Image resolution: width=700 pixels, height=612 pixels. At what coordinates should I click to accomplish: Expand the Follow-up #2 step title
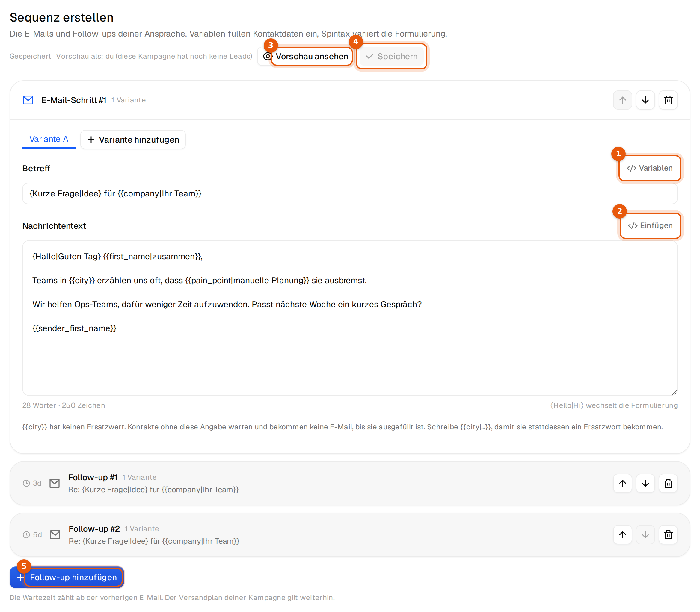click(x=94, y=529)
